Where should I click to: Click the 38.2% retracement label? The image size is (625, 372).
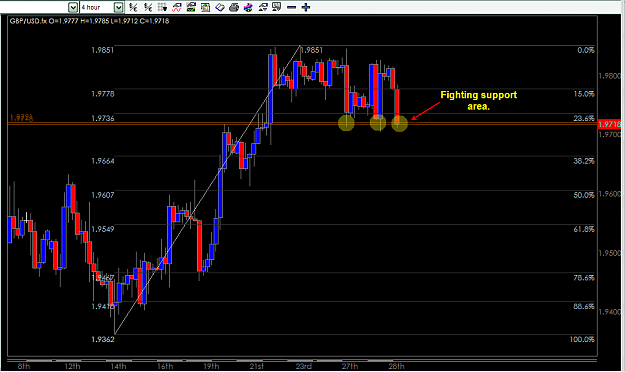[x=584, y=161]
